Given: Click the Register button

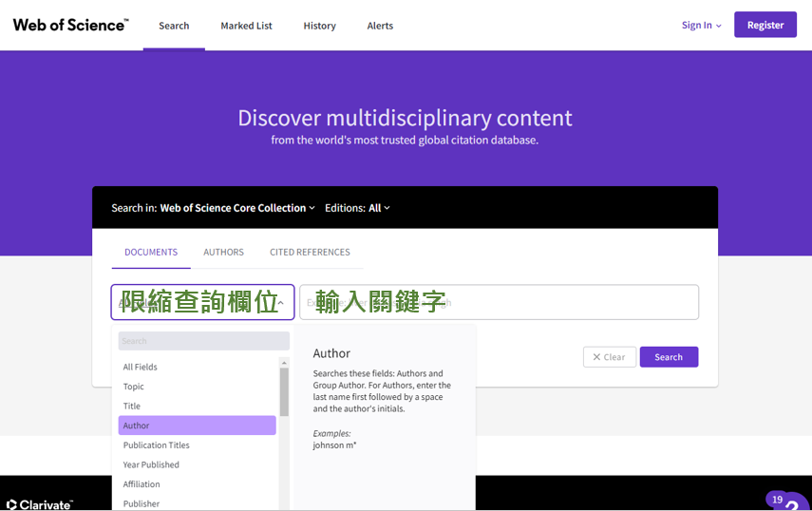Looking at the screenshot, I should pyautogui.click(x=765, y=25).
